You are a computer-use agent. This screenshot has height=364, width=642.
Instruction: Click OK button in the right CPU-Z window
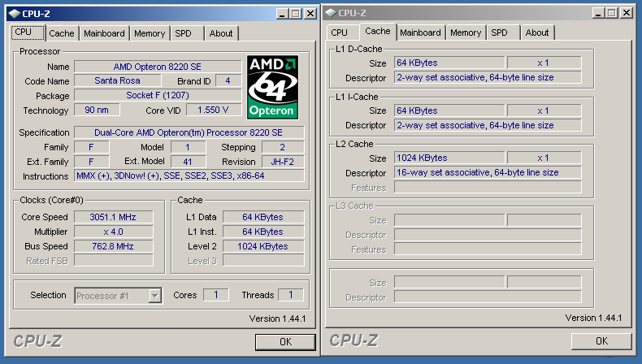[x=601, y=341]
